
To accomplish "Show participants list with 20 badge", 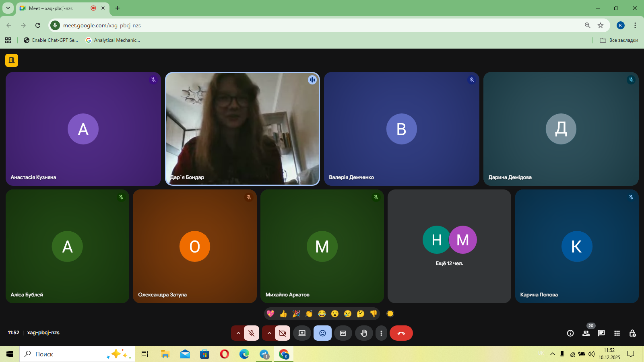I will click(586, 333).
